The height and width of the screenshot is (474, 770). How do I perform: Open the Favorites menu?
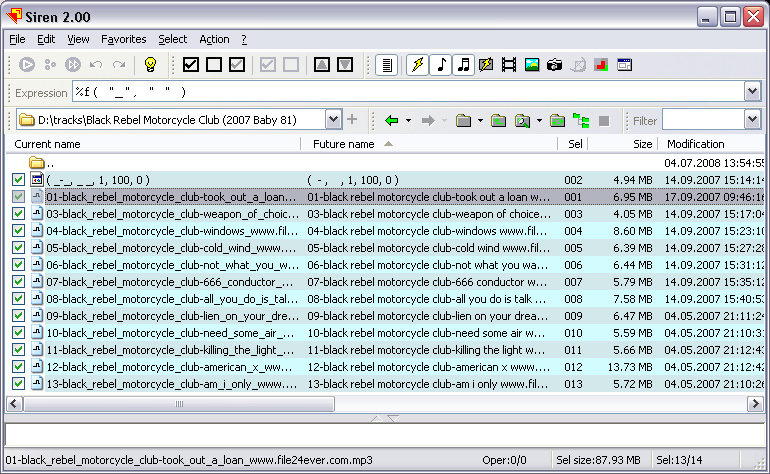coord(123,39)
